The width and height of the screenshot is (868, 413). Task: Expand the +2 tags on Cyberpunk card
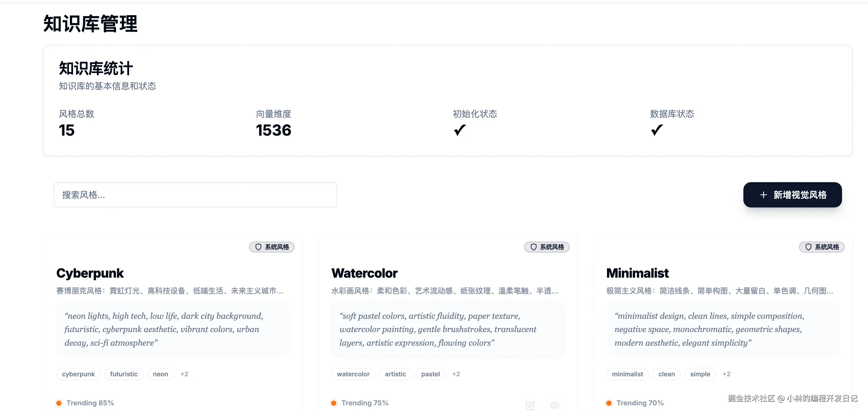[x=184, y=374]
